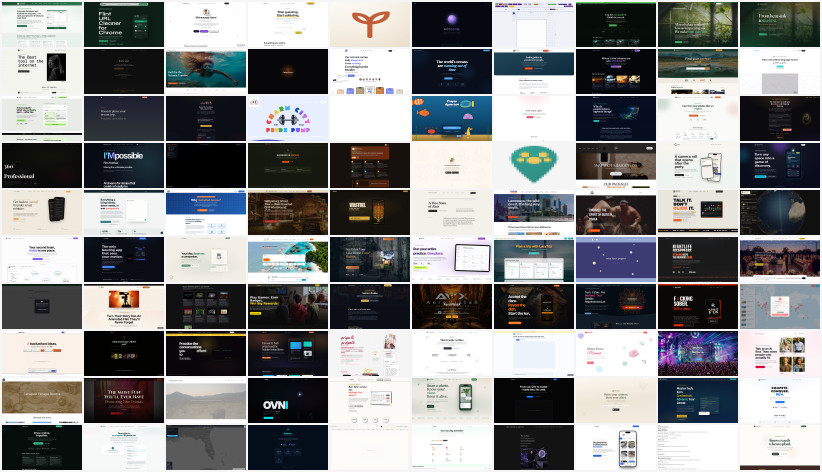Open the purple starry sky thumbnail

pyautogui.click(x=616, y=260)
